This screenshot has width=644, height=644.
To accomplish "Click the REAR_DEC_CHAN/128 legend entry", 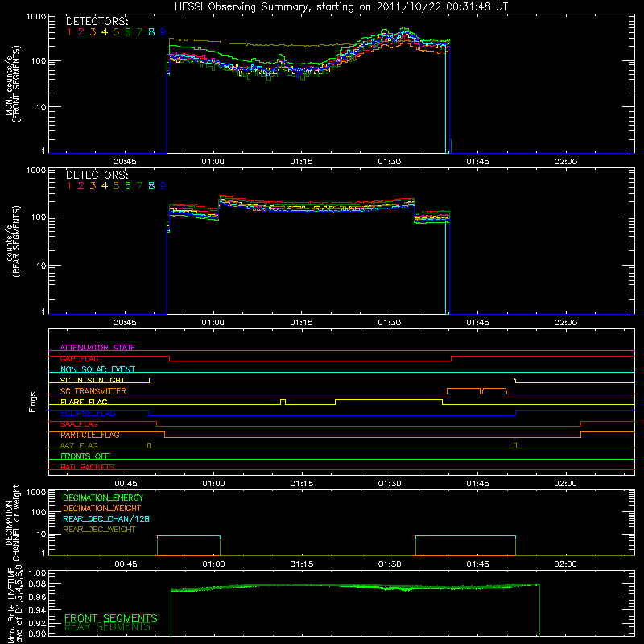I will pos(106,518).
